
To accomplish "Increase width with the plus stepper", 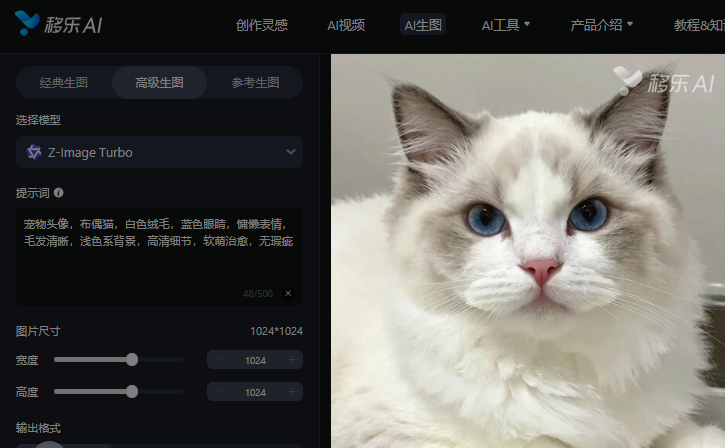I will 292,360.
